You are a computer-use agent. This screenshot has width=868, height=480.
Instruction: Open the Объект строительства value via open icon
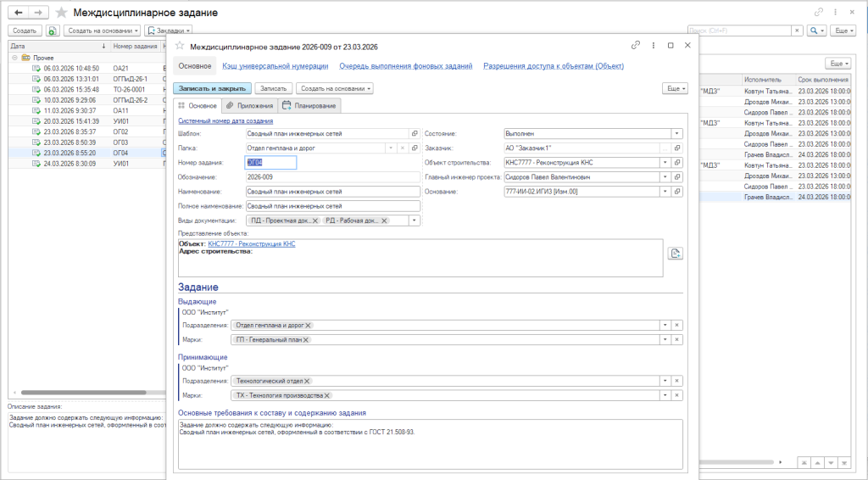coord(677,162)
